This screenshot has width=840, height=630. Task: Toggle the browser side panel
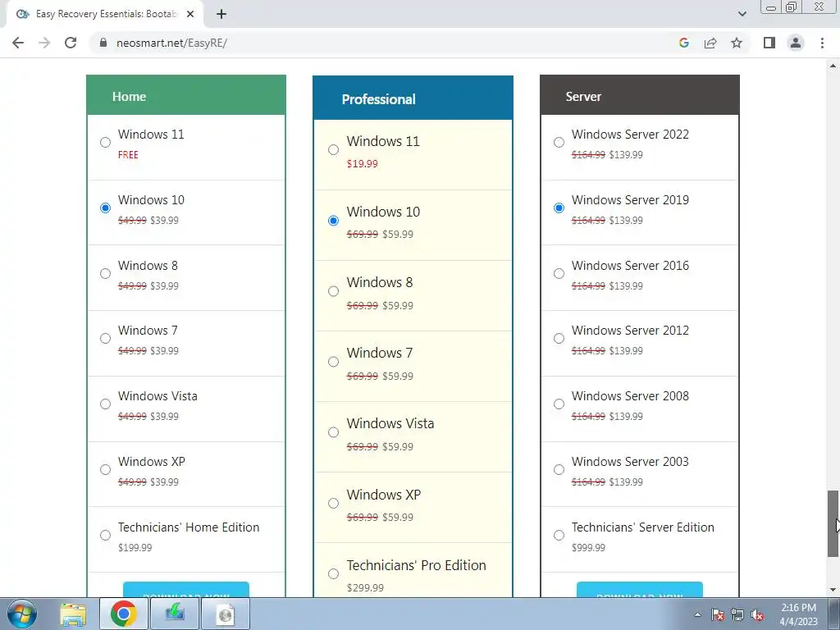769,43
